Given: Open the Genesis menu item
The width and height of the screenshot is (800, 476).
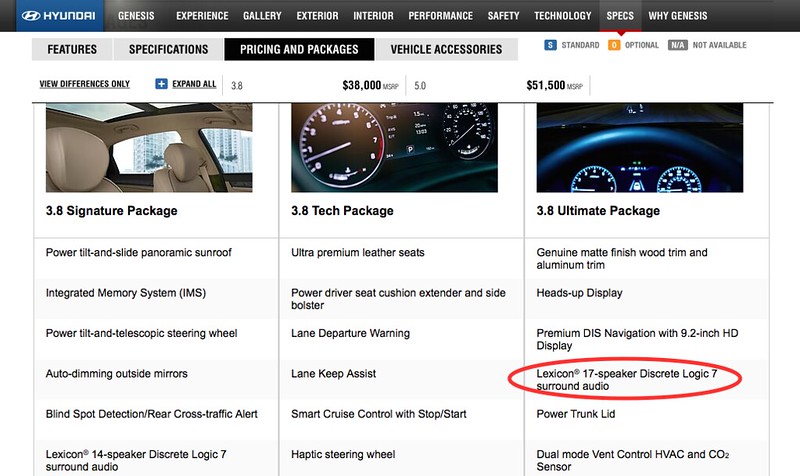Looking at the screenshot, I should (x=136, y=16).
